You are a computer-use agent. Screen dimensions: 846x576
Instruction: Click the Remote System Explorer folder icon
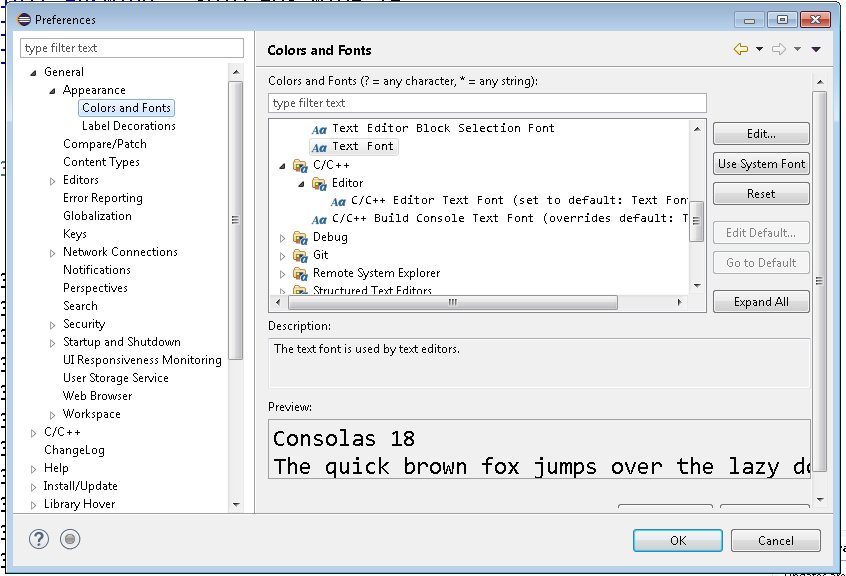tap(300, 273)
